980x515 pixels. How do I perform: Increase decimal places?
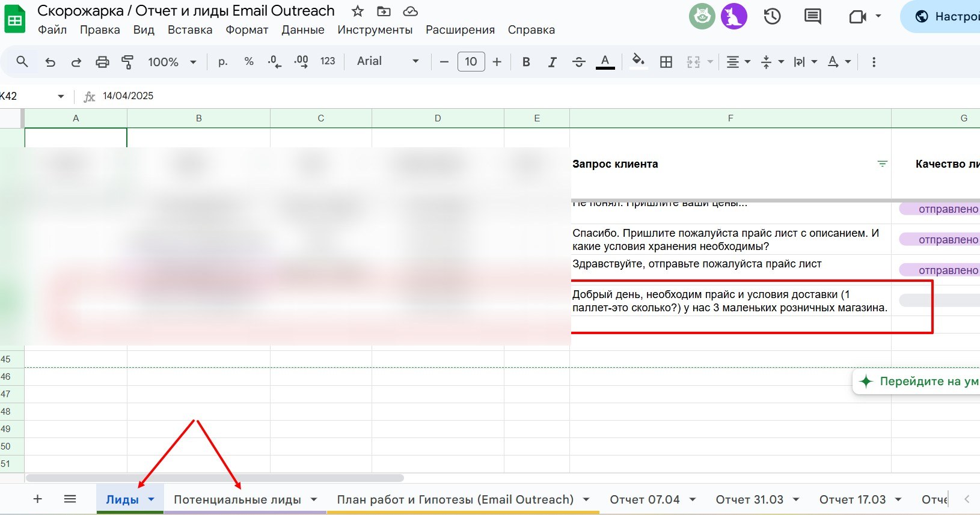[301, 61]
